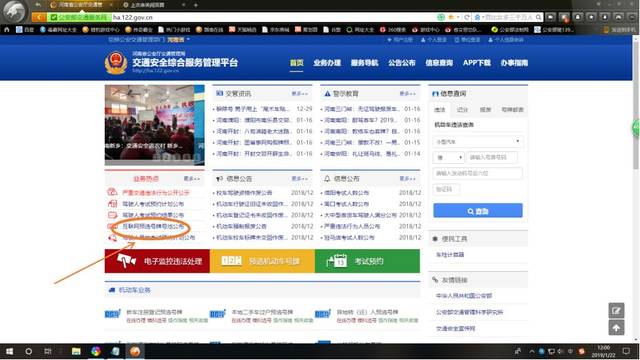Go to 首页 in the navigation
Image resolution: width=640 pixels, height=360 pixels.
tap(297, 63)
